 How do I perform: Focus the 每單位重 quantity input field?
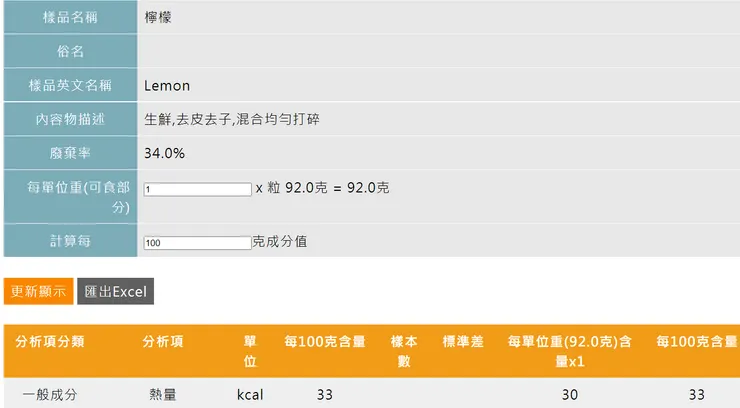click(197, 189)
